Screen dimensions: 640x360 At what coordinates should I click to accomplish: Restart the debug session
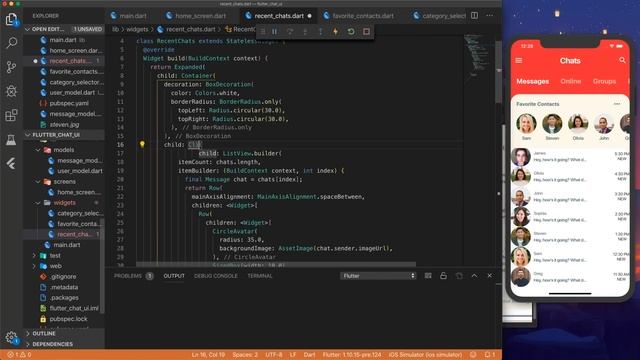point(351,31)
